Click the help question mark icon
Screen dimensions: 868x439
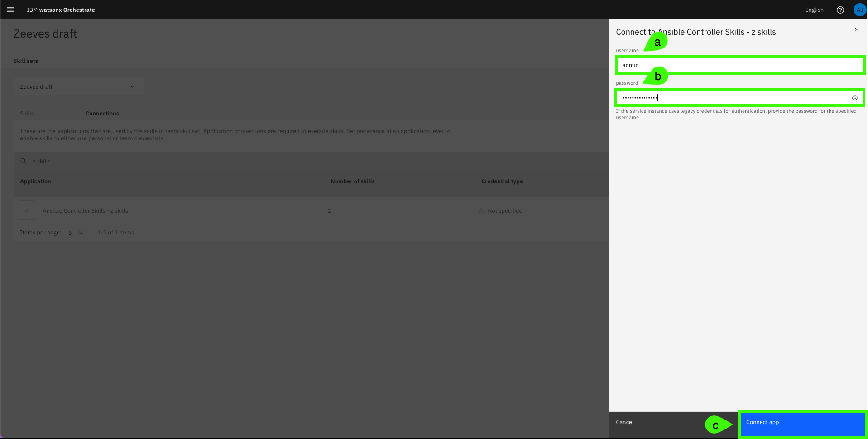[x=840, y=10]
